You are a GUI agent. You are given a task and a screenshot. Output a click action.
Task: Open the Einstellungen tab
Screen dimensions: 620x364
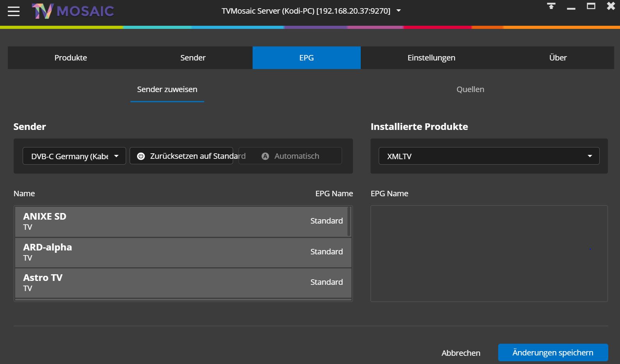pos(431,58)
